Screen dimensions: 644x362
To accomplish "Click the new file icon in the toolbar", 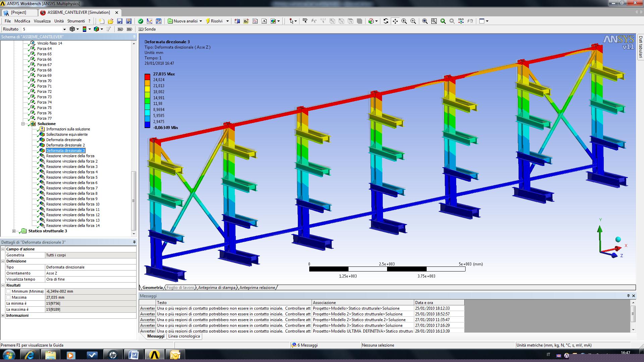I will [101, 21].
